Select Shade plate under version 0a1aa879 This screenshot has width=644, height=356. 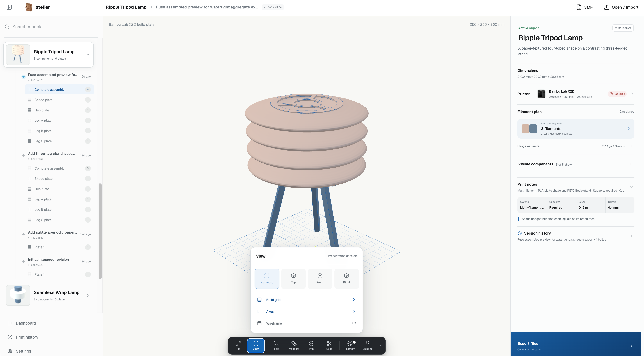pos(59,100)
